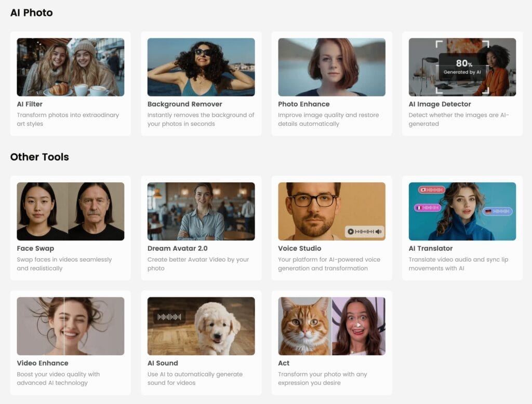Open the AI Sound puppy thumbnail
This screenshot has width=532, height=404.
pos(201,326)
